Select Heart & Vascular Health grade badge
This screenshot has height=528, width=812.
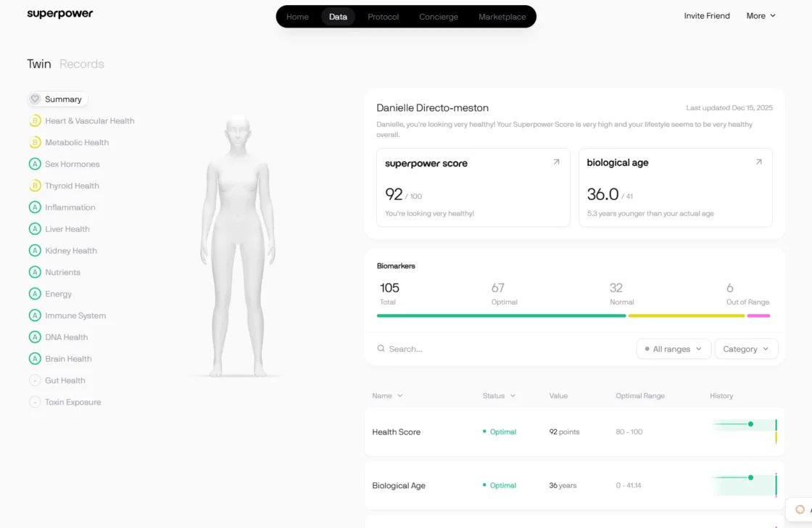click(x=34, y=121)
